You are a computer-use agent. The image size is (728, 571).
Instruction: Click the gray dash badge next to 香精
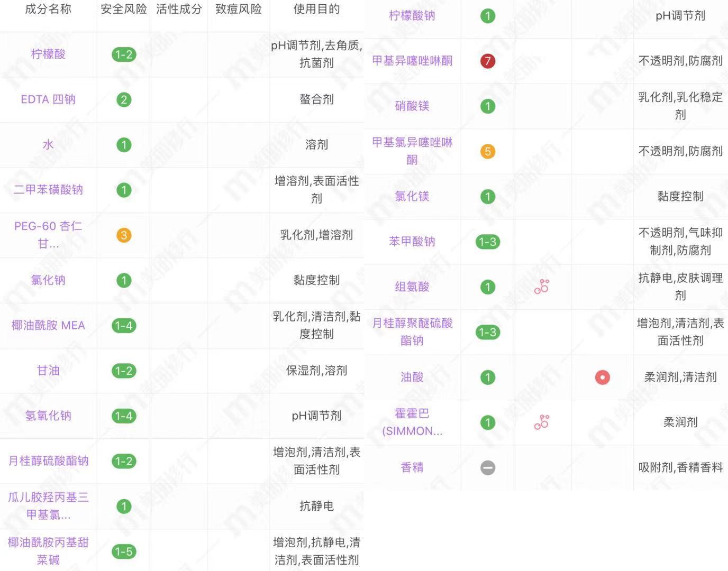487,467
